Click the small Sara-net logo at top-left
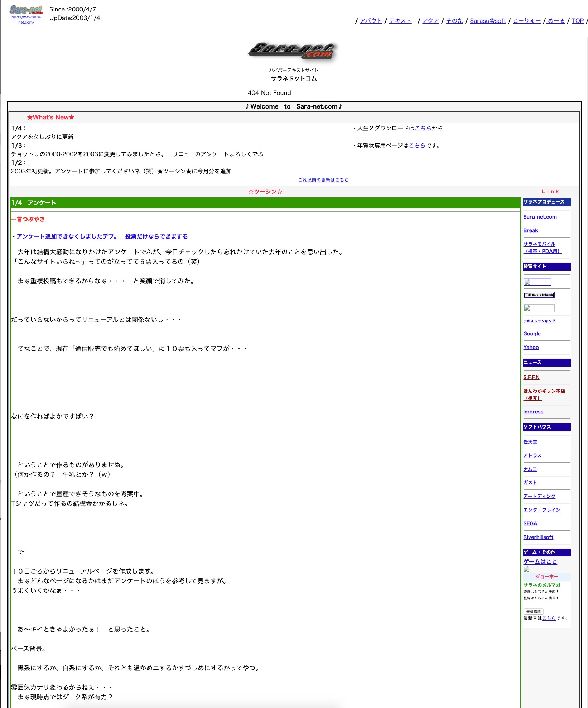The width and height of the screenshot is (588, 708). (x=26, y=9)
